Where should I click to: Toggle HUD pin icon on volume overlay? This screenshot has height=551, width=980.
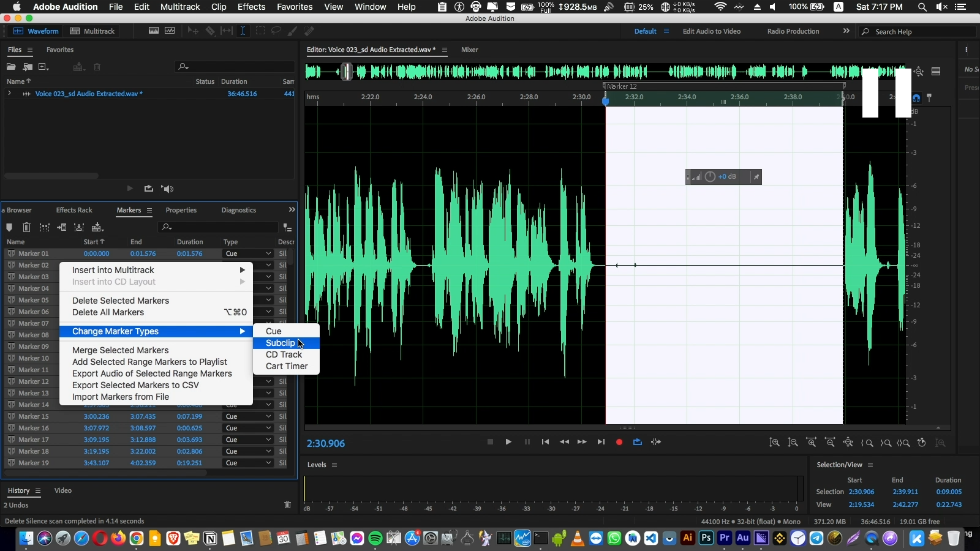756,177
